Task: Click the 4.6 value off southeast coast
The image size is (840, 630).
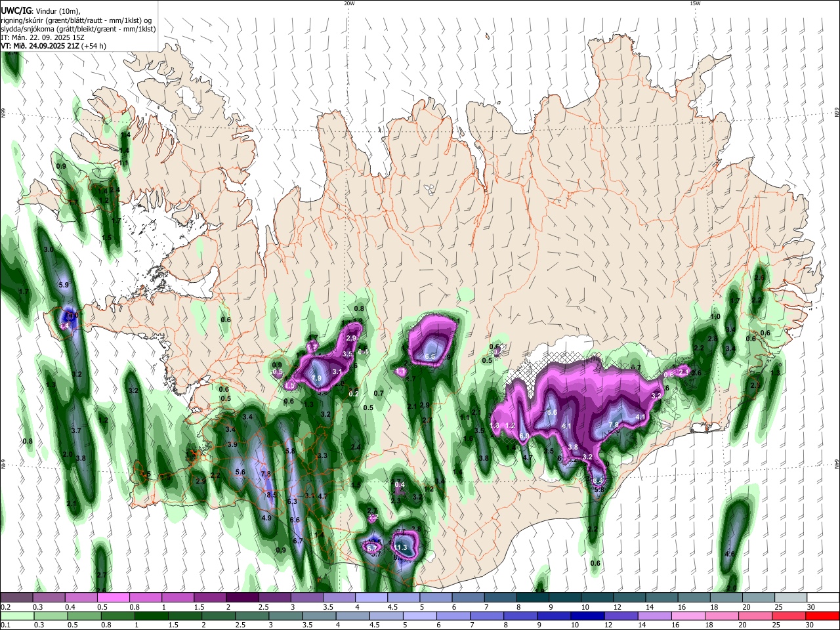Action: pyautogui.click(x=729, y=554)
